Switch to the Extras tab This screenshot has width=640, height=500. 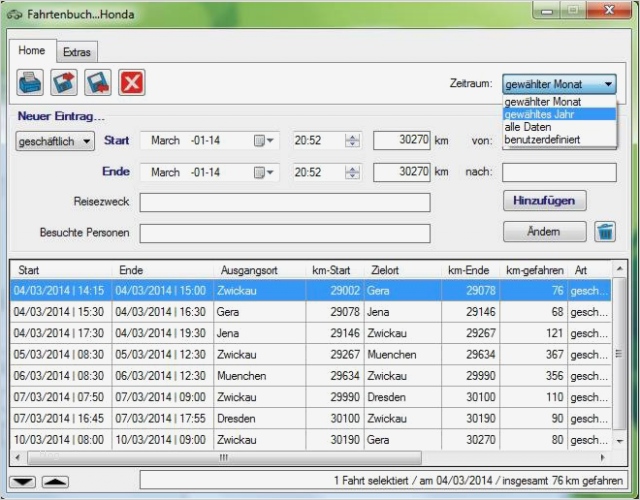[x=77, y=52]
